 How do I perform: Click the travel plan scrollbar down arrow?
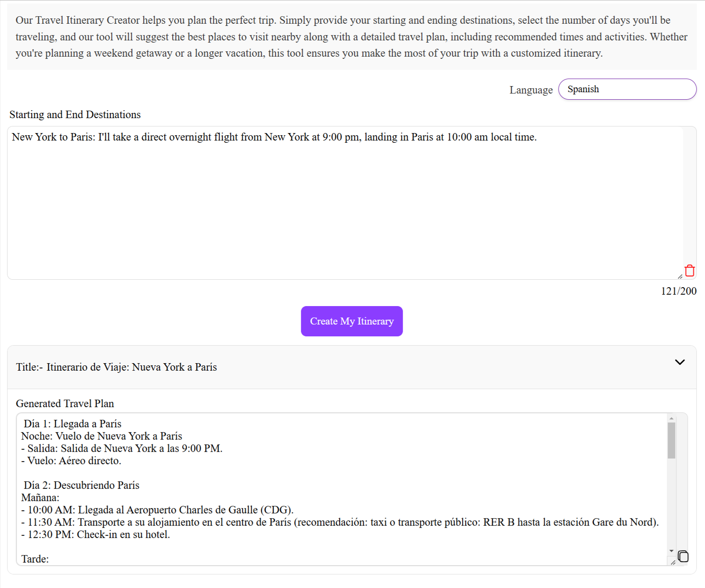[x=671, y=551]
